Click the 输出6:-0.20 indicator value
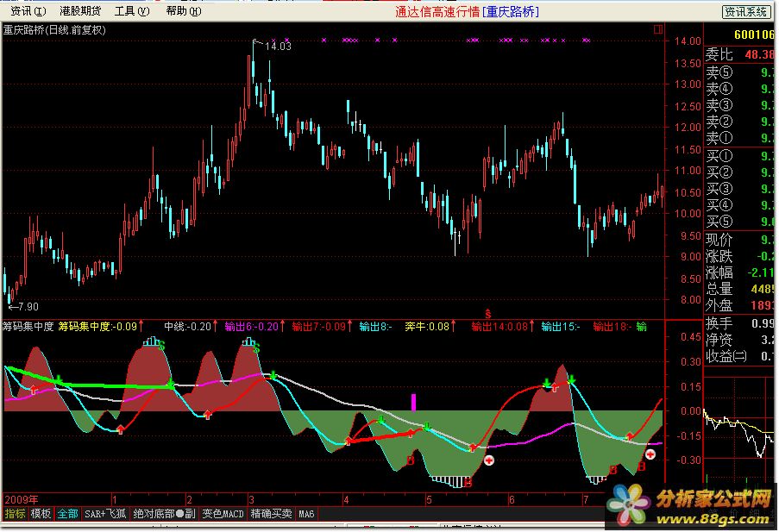The height and width of the screenshot is (532, 779). (x=251, y=327)
